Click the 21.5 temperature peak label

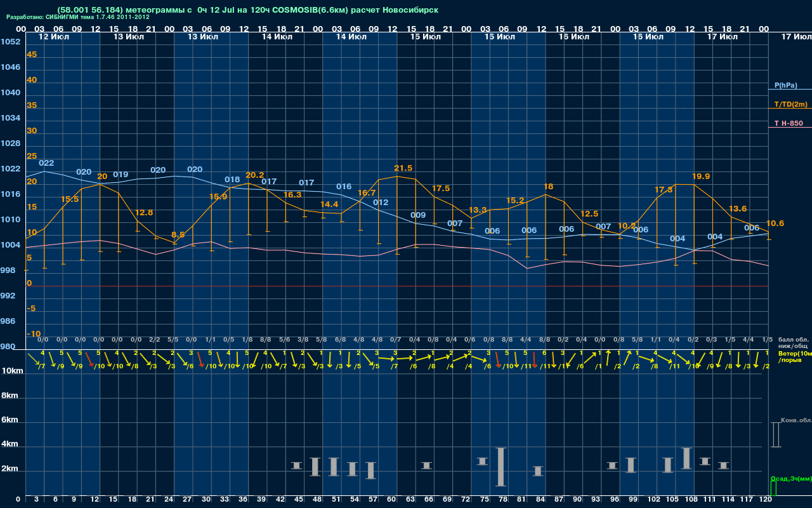403,168
